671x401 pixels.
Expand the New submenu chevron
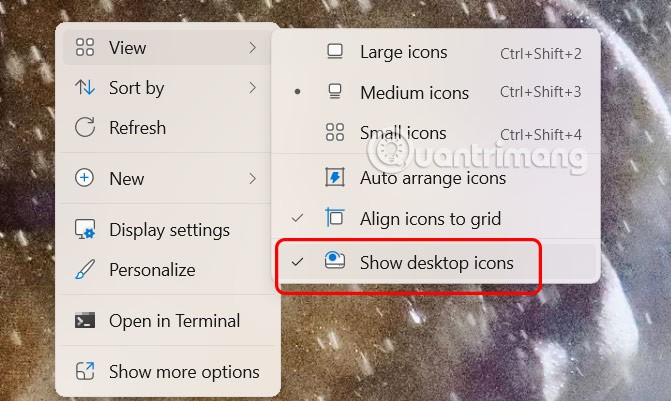click(x=252, y=179)
